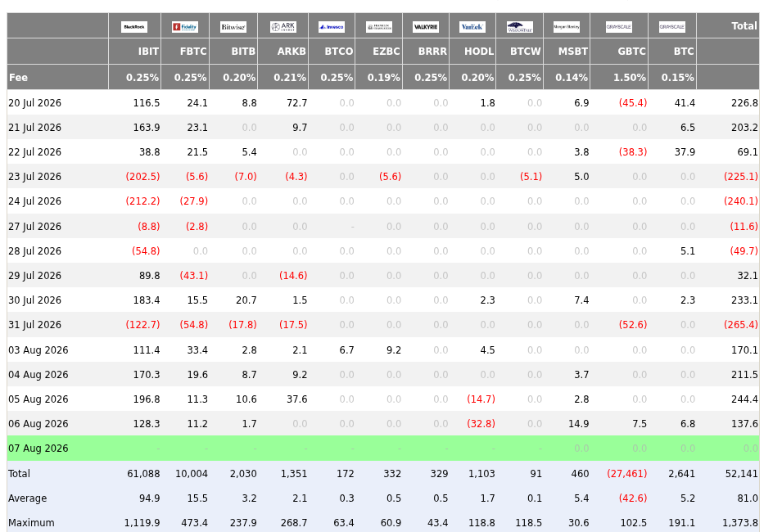Select IBIT outflow (202.5) on 23 Jul
Image resolution: width=773 pixels, height=532 pixels.
(x=143, y=177)
